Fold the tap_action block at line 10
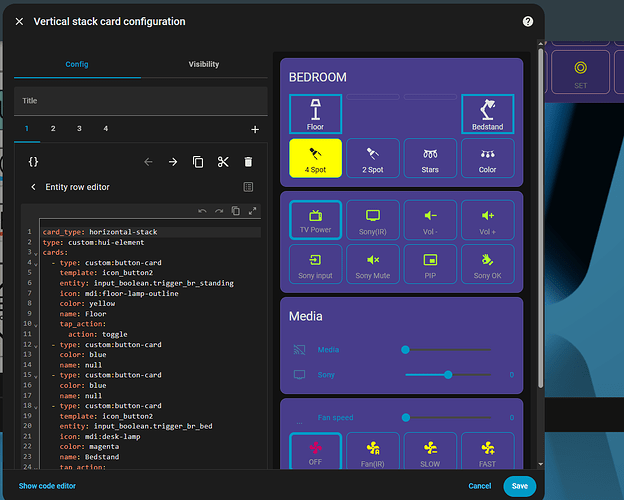Viewport: 624px width, 500px height. 36,325
